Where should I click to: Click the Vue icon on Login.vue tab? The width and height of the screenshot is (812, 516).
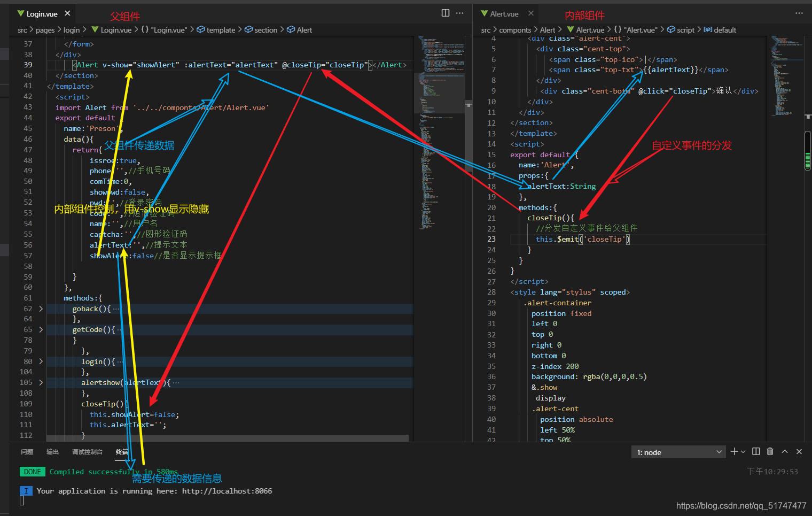[x=20, y=13]
